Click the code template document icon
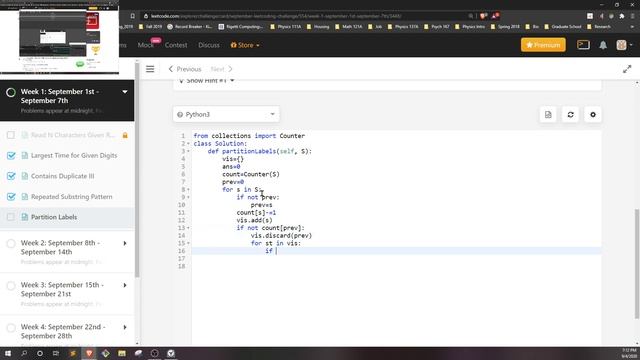Viewport: 640px width, 360px height. [548, 115]
